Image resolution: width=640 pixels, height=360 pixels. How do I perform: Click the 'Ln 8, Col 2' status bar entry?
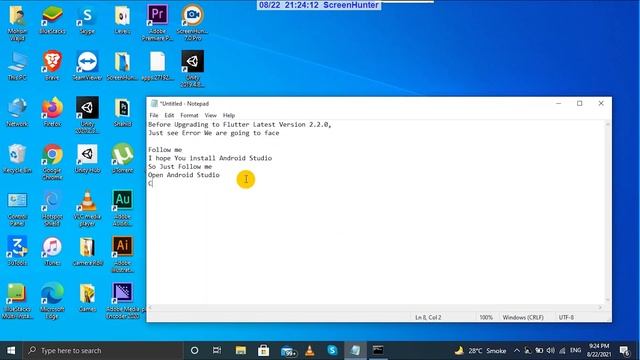pos(428,317)
